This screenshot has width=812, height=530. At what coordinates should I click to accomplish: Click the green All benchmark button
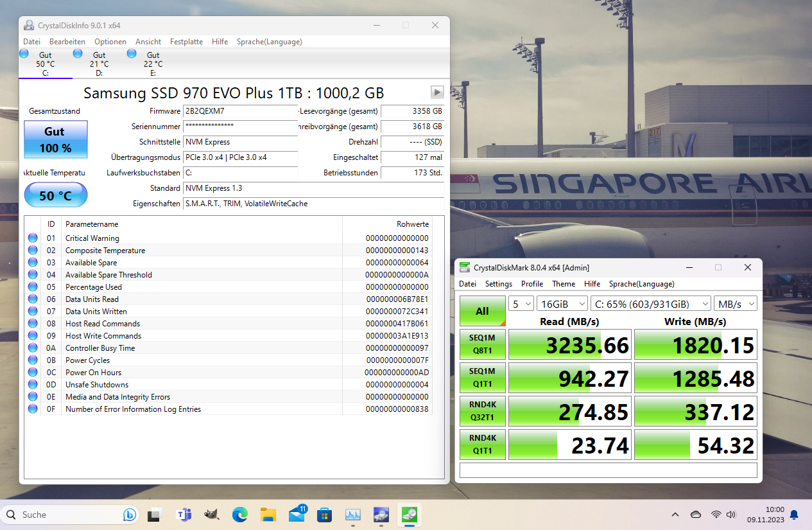click(x=483, y=311)
